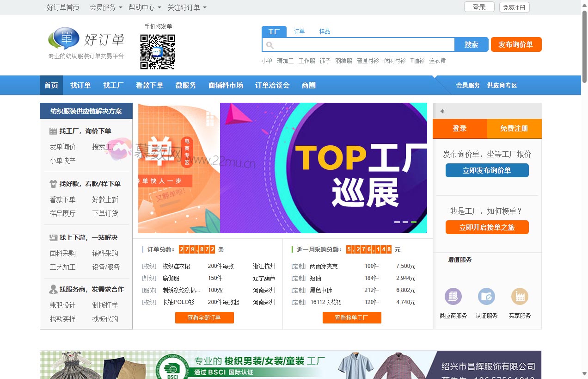Select 面辅料市场 in the main navigation

tap(225, 85)
